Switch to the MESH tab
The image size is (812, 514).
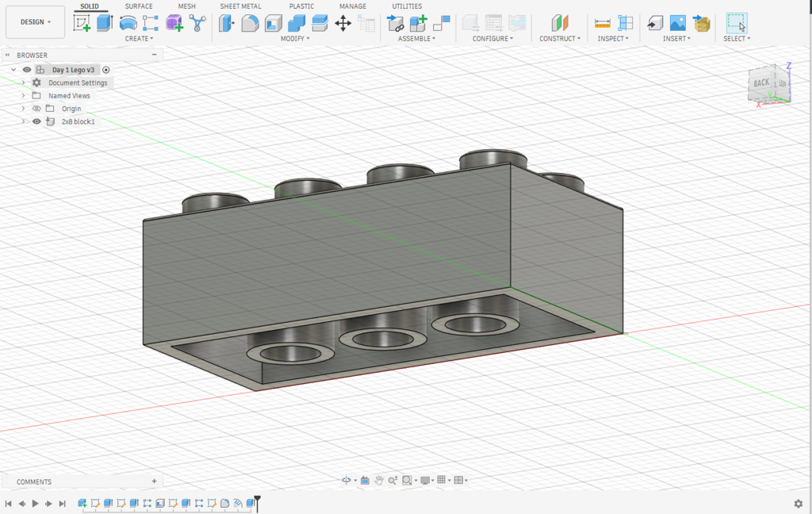tap(187, 6)
